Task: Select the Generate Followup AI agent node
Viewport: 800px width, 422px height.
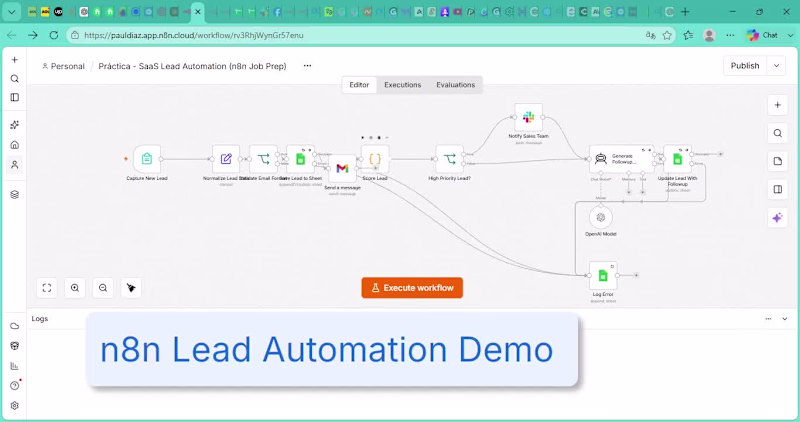Action: point(621,159)
